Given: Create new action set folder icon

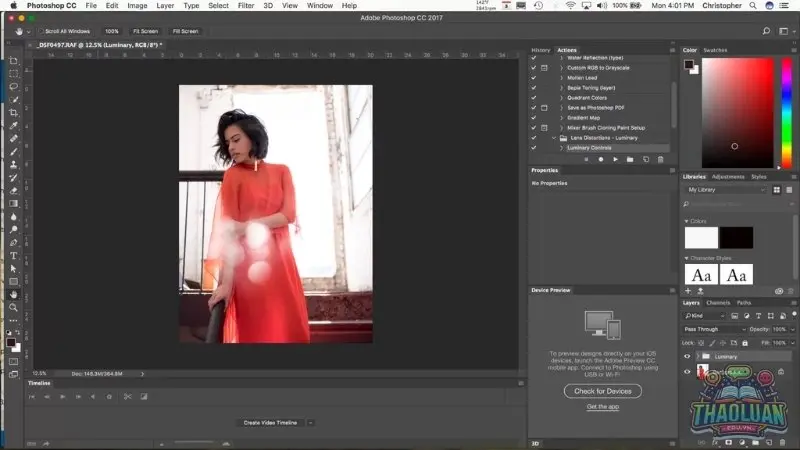Looking at the screenshot, I should (x=630, y=160).
